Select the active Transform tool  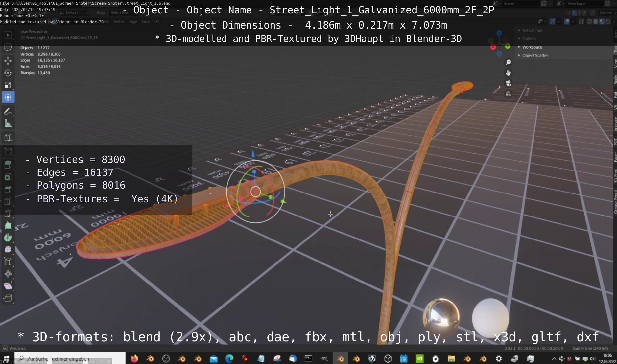[8, 97]
